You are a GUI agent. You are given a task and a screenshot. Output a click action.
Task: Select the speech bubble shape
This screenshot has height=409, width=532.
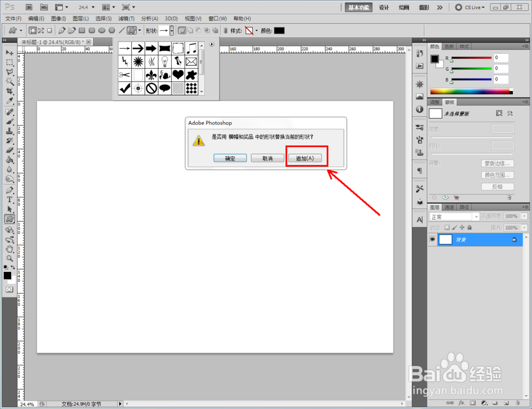point(165,88)
